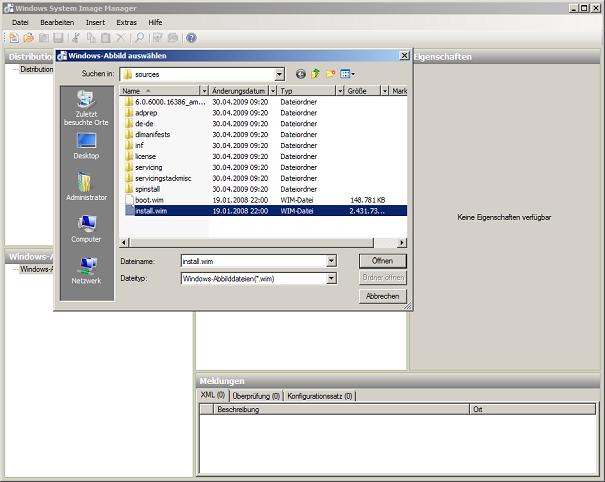This screenshot has width=605, height=482.
Task: Click the Cut scissors toolbar icon
Action: click(76, 37)
